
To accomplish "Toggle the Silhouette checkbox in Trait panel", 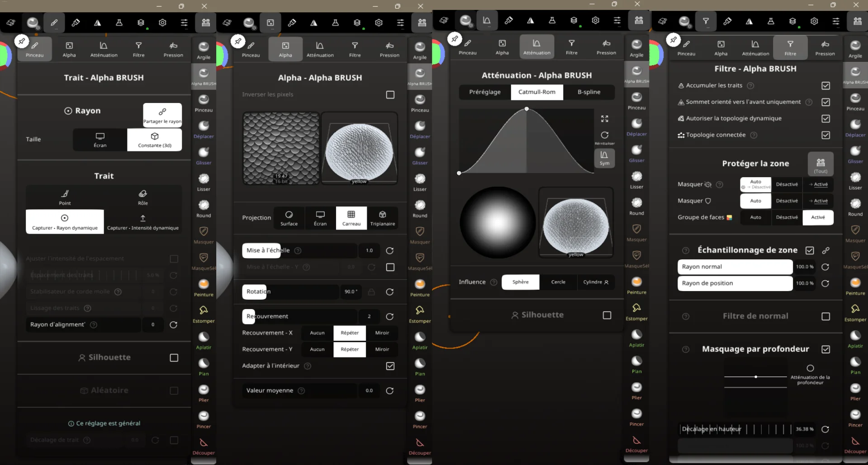I will 174,358.
